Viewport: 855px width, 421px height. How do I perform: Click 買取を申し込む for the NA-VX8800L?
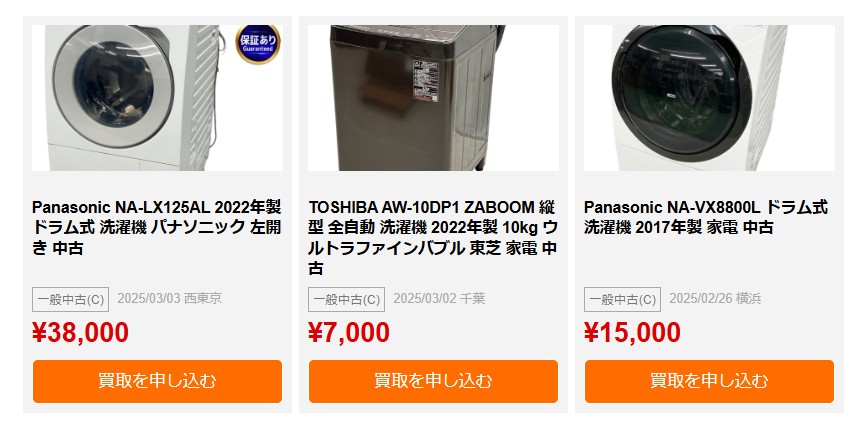(x=709, y=381)
